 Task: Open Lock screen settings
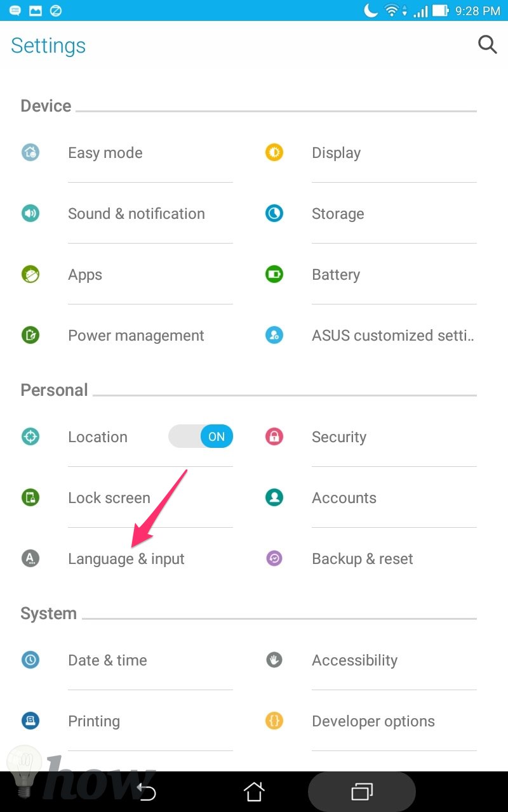(109, 498)
